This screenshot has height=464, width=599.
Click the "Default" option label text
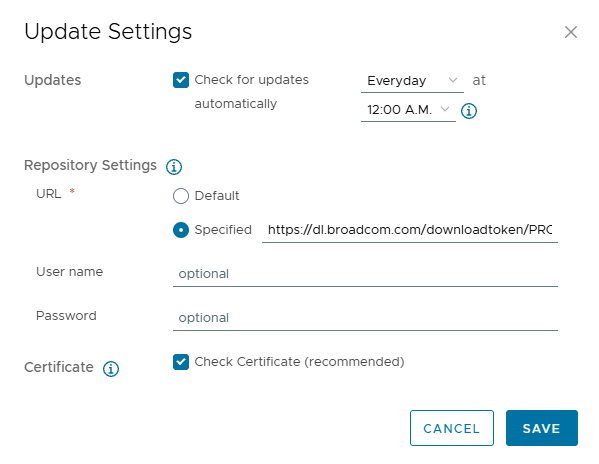[217, 196]
